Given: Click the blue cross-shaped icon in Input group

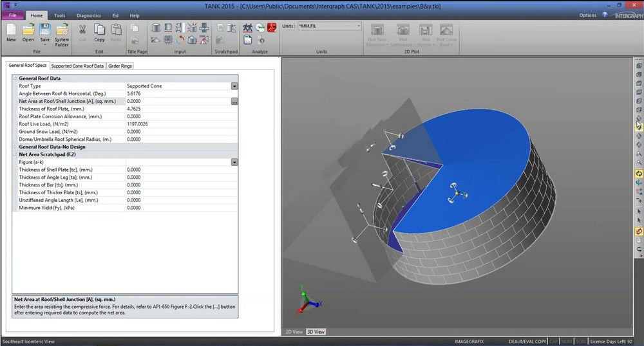Looking at the screenshot, I should (204, 28).
